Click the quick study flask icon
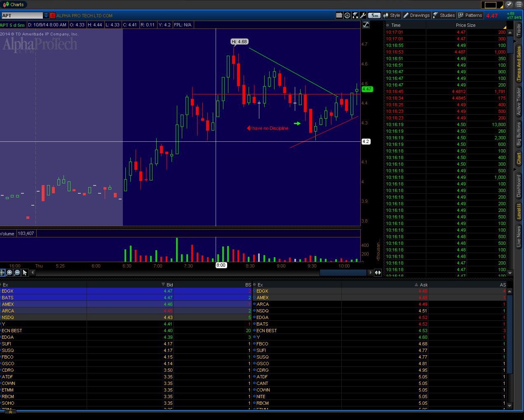 pyautogui.click(x=355, y=15)
